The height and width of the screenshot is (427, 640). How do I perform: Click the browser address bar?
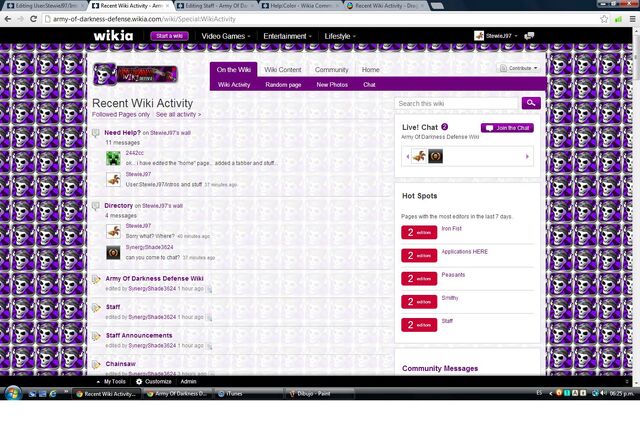320,19
